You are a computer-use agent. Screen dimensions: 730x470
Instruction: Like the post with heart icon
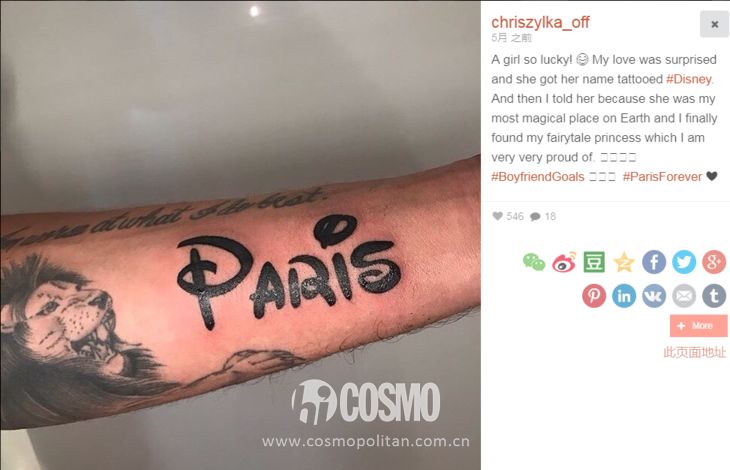(497, 216)
